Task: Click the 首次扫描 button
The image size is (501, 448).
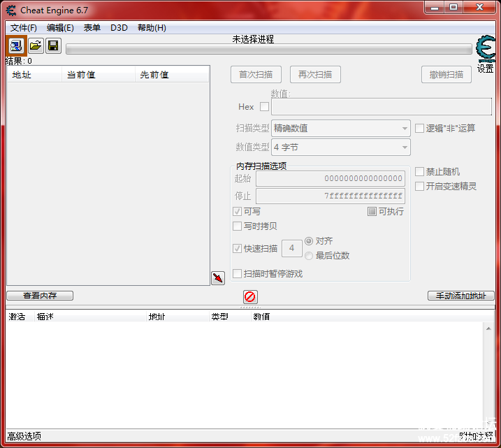Action: [x=256, y=75]
